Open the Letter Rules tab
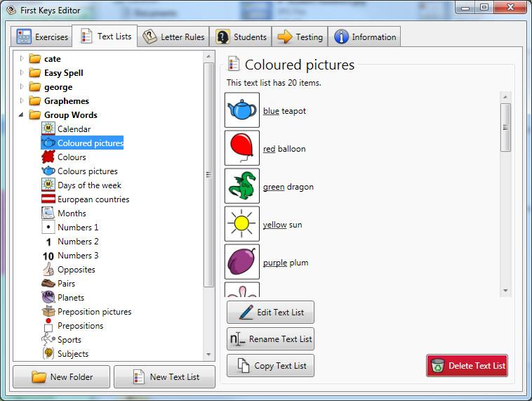This screenshot has height=401, width=532. (173, 37)
